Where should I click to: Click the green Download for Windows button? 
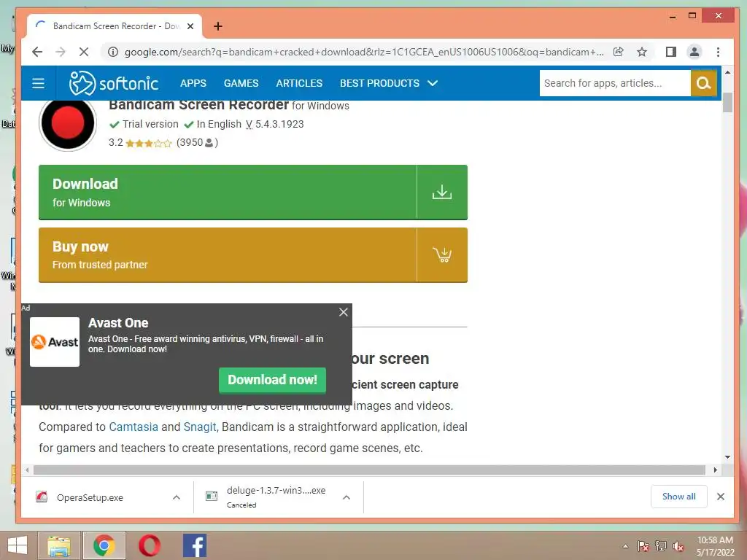click(253, 192)
